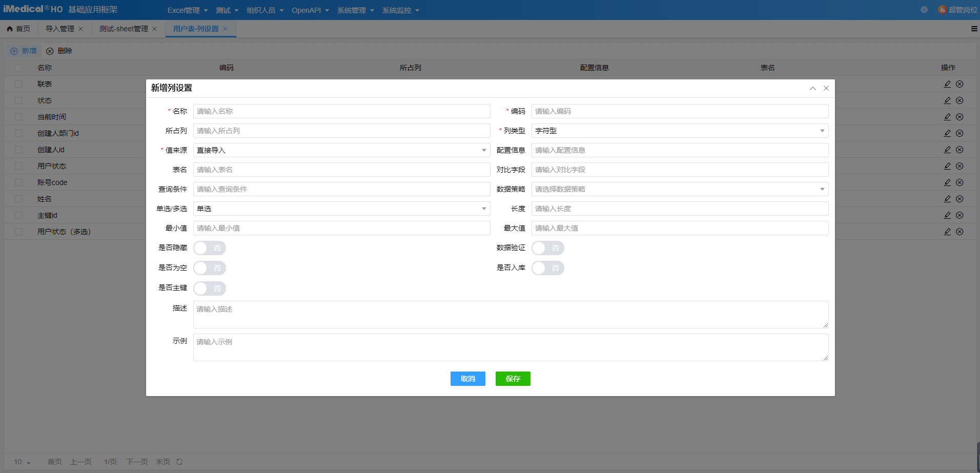Open the Excel管理 menu
Image resolution: width=980 pixels, height=473 pixels.
[x=188, y=10]
